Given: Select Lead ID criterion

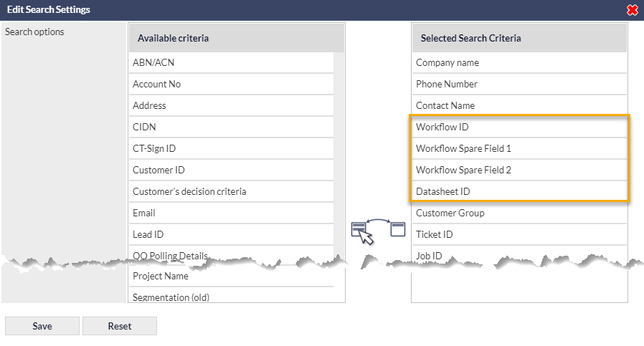Looking at the screenshot, I should coord(231,234).
